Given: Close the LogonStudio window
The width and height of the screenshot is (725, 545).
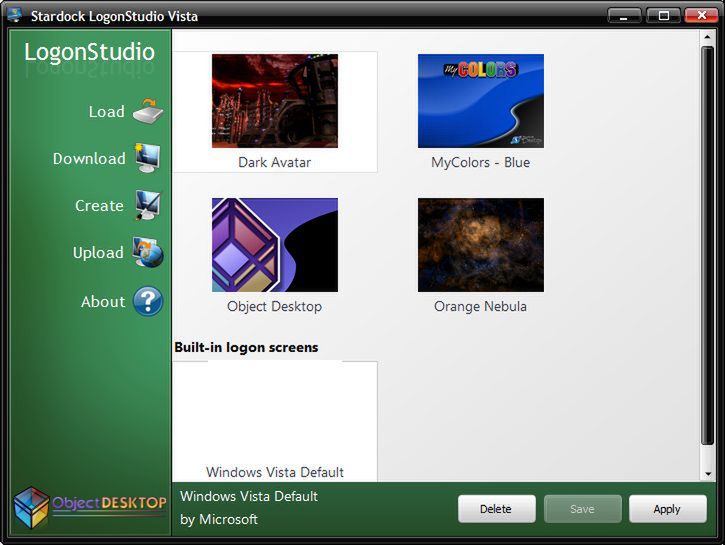Looking at the screenshot, I should pyautogui.click(x=701, y=16).
